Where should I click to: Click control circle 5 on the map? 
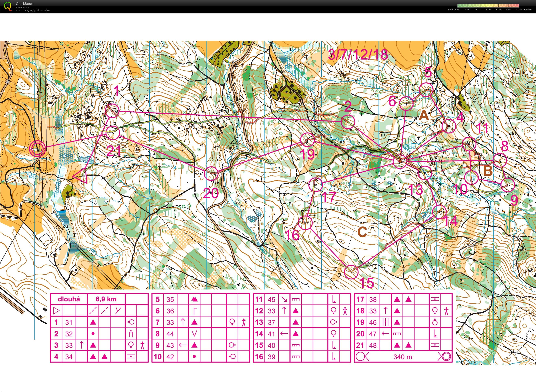(426, 90)
